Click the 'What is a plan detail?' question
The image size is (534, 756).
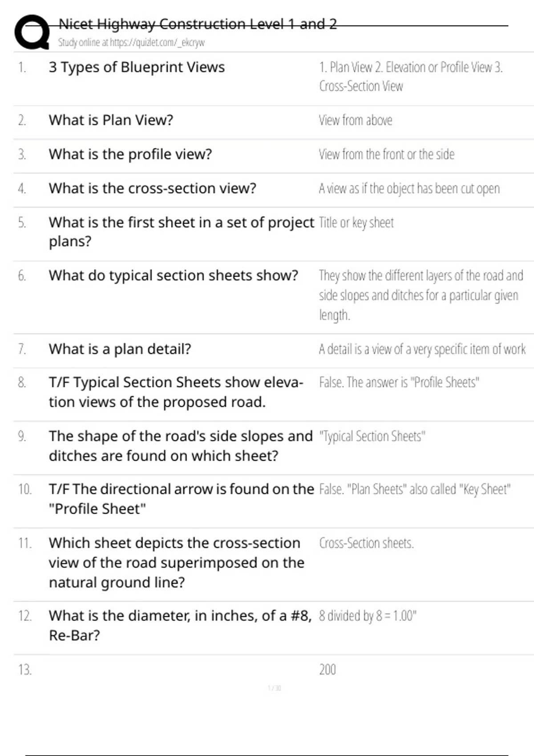click(120, 349)
